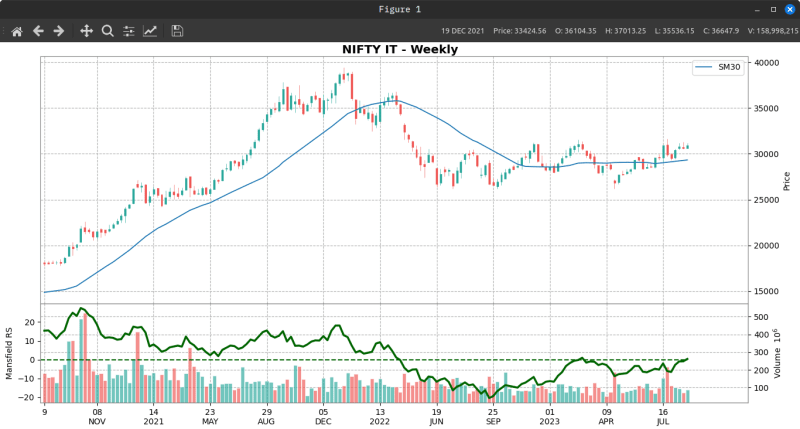
Task: Click the 35000 price axis label
Action: click(x=766, y=109)
